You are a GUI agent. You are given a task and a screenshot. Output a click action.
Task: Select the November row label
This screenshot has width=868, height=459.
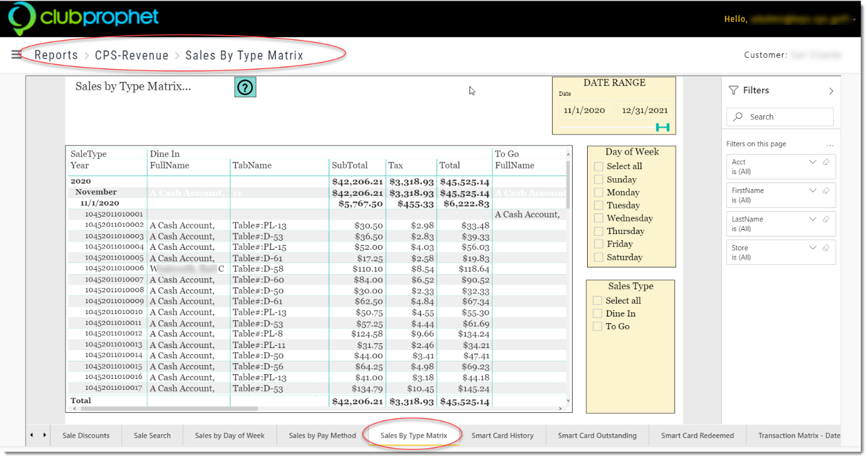click(96, 192)
